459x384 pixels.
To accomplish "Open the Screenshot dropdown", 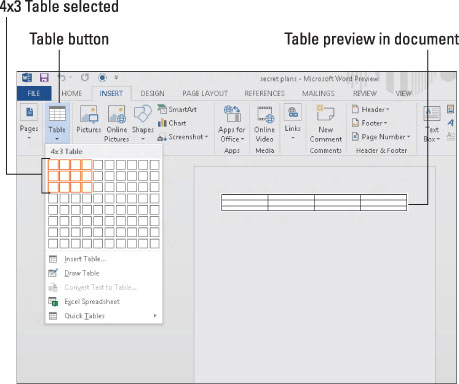I will click(x=183, y=137).
